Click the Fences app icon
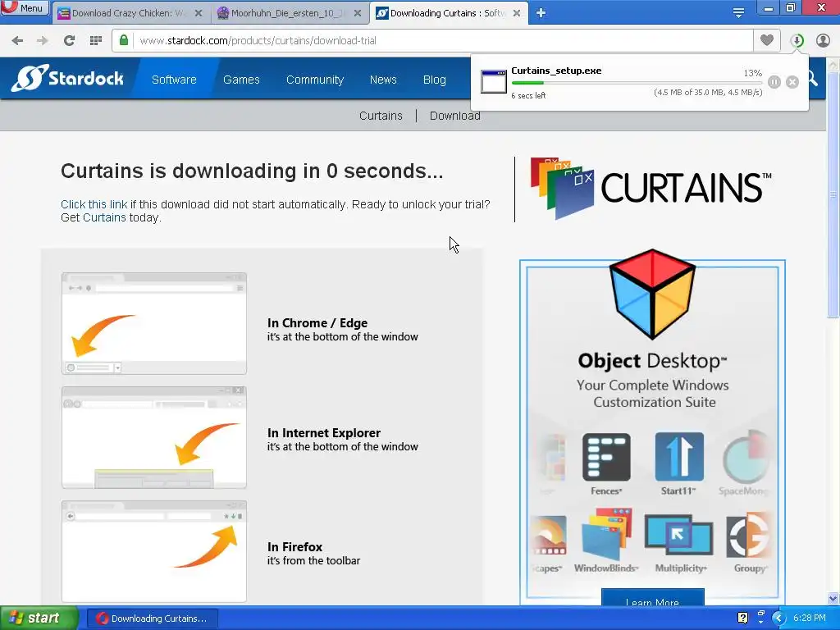 (x=606, y=457)
